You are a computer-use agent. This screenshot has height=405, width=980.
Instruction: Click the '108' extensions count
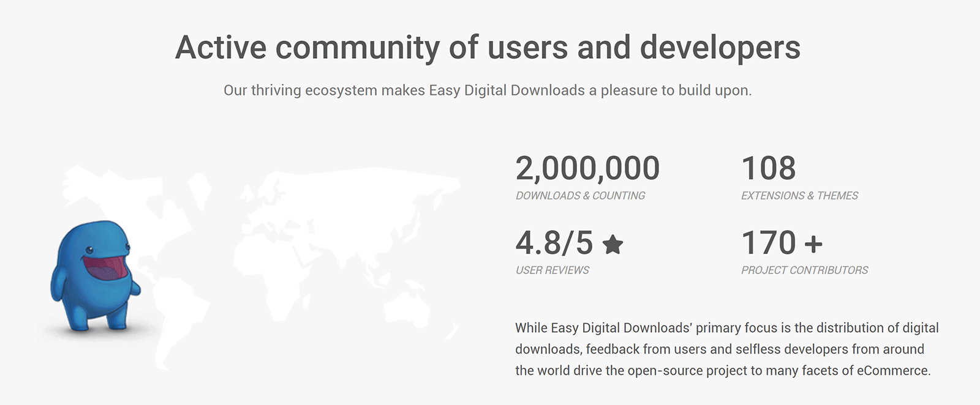tap(769, 168)
